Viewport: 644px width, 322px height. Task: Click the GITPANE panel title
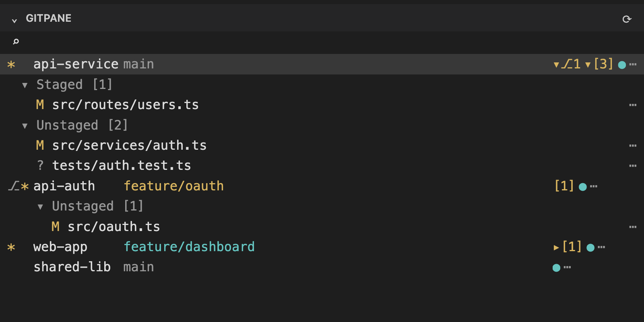point(49,18)
